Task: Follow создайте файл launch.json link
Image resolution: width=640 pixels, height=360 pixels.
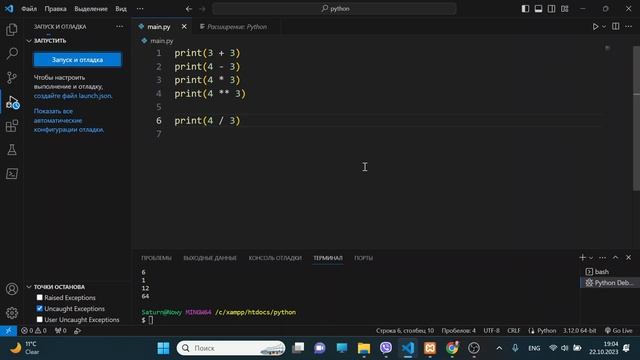Action: tap(73, 96)
